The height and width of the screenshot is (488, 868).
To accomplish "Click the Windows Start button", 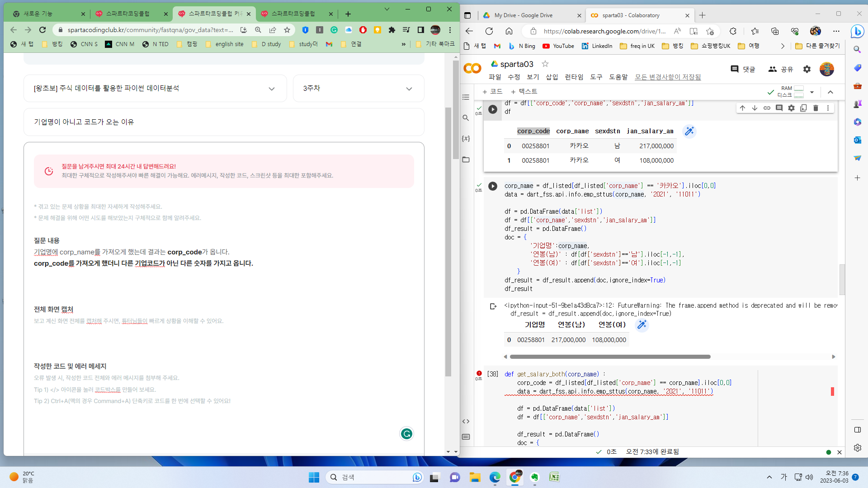I will [314, 477].
